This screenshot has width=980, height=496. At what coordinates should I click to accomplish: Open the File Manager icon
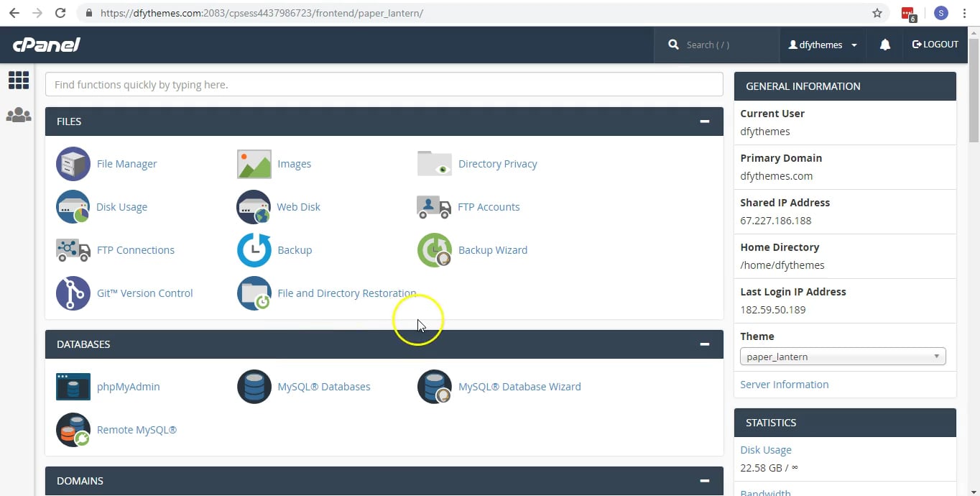[x=73, y=164]
